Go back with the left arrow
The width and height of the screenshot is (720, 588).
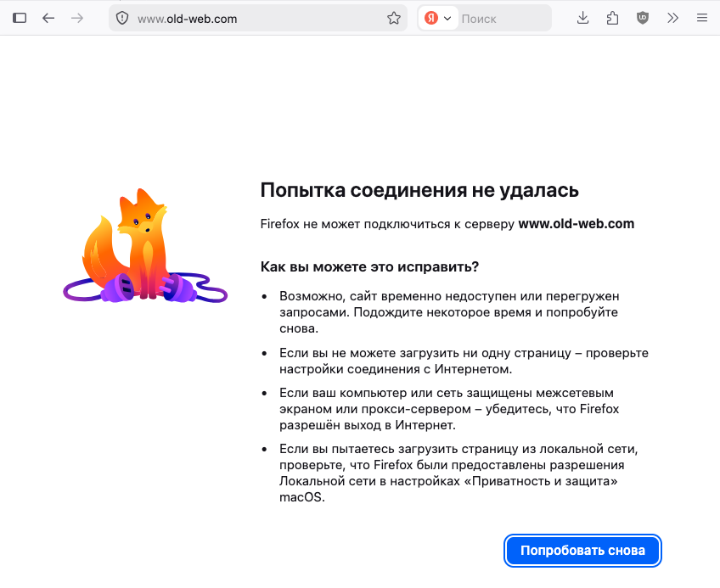tap(48, 19)
